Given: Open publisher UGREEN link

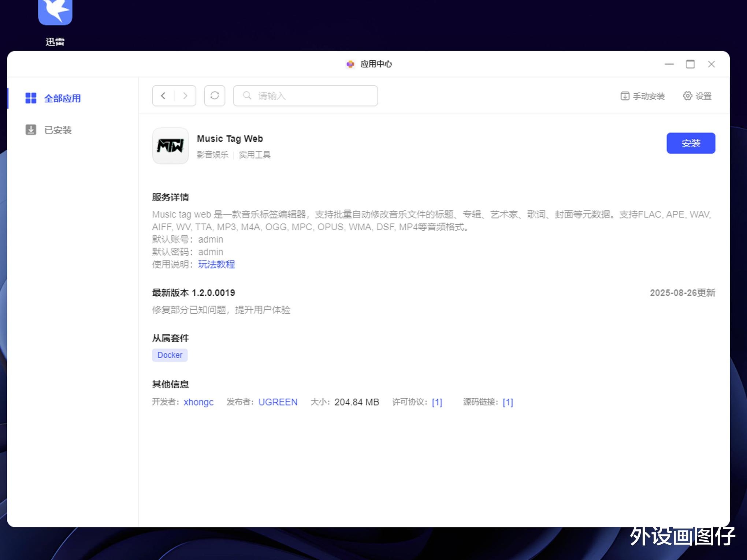Looking at the screenshot, I should (278, 402).
